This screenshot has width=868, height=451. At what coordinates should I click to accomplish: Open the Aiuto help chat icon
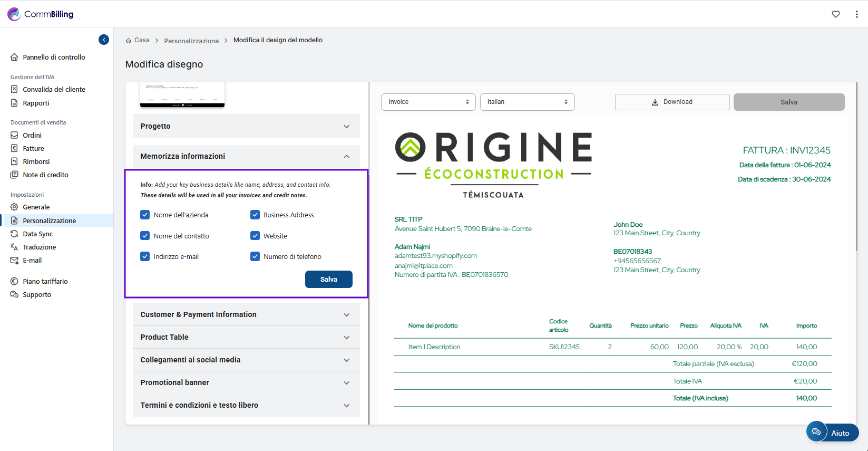pyautogui.click(x=816, y=431)
